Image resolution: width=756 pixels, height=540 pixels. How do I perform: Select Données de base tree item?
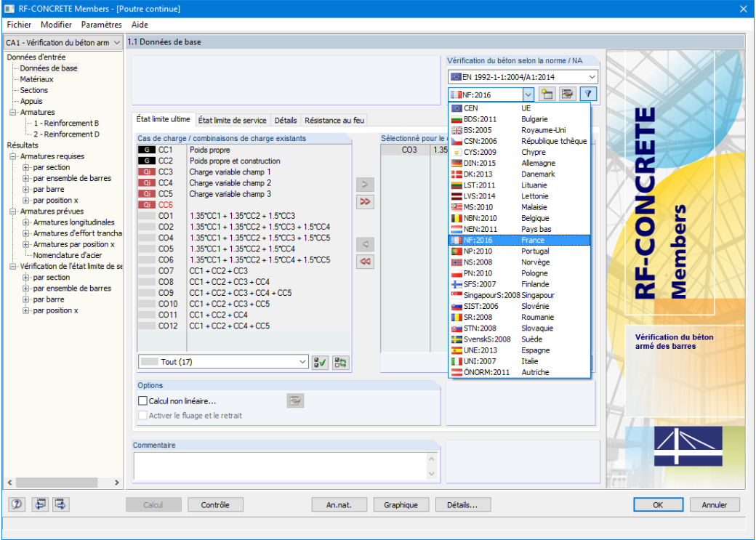(x=48, y=68)
